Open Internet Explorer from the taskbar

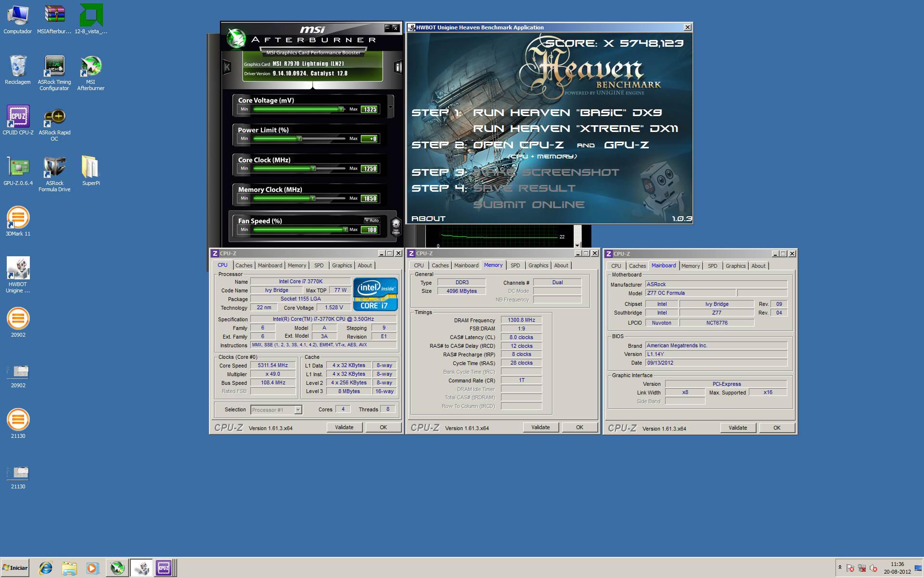(x=46, y=568)
